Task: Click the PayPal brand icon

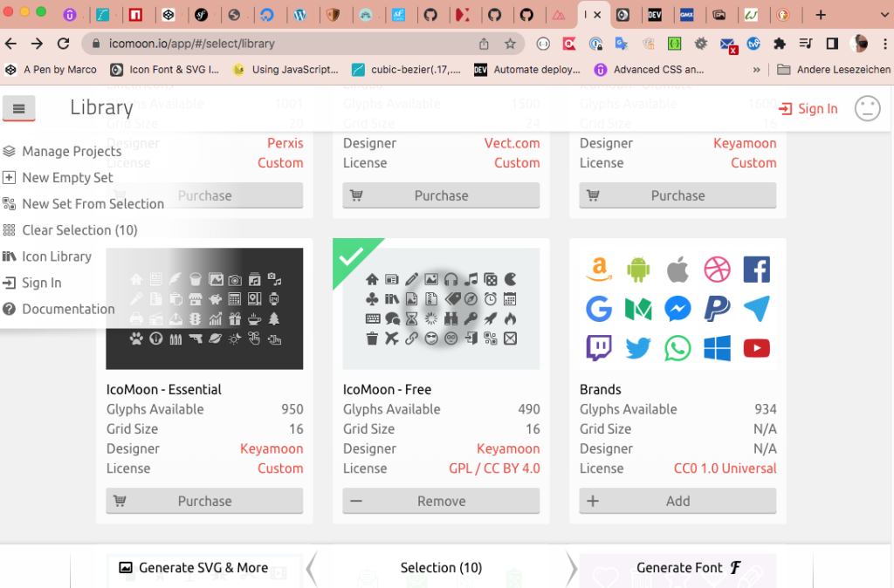Action: point(717,309)
